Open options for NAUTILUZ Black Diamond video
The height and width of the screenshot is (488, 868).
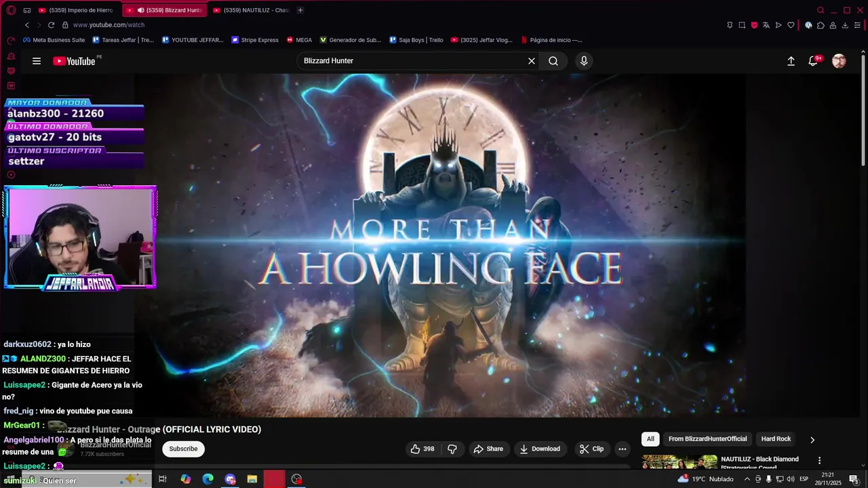coord(819,460)
